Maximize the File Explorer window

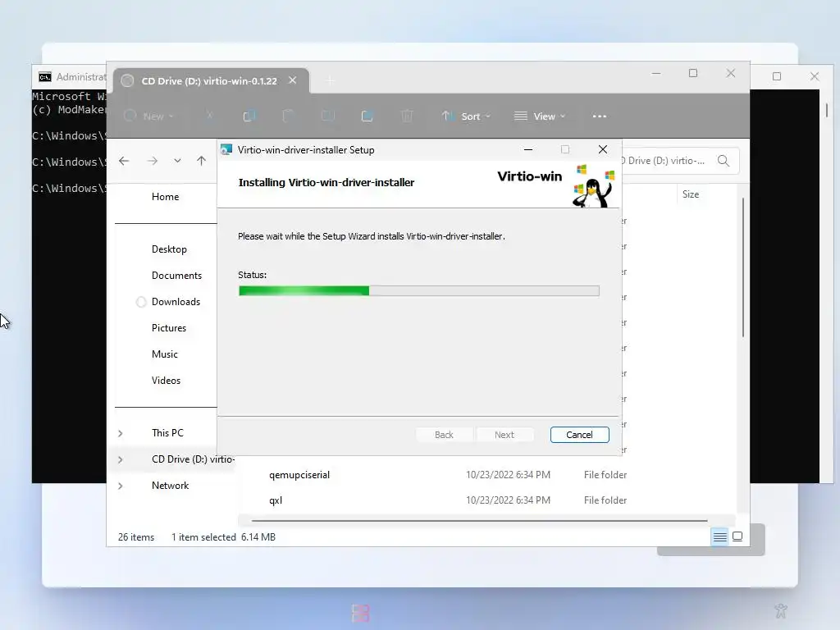click(692, 73)
